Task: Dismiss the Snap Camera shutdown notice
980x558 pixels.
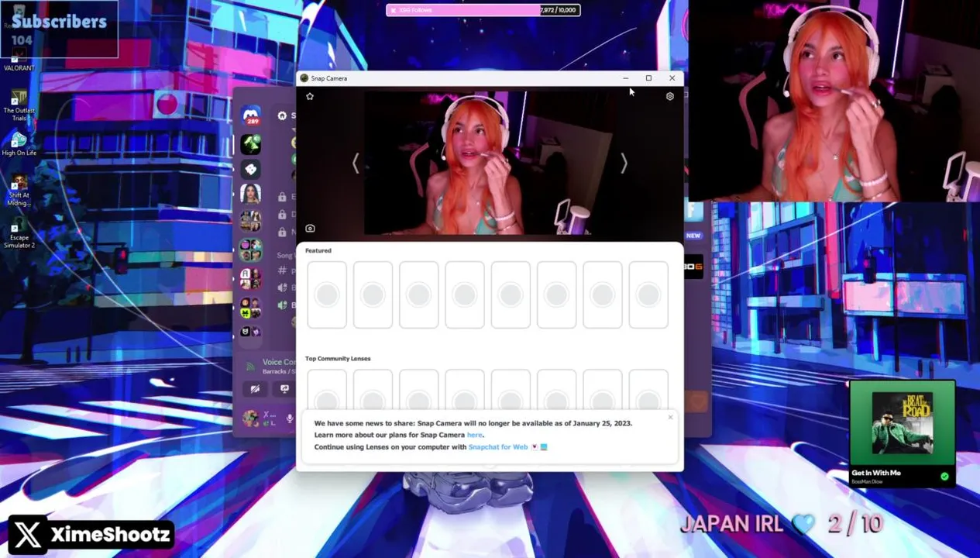Action: pos(670,418)
